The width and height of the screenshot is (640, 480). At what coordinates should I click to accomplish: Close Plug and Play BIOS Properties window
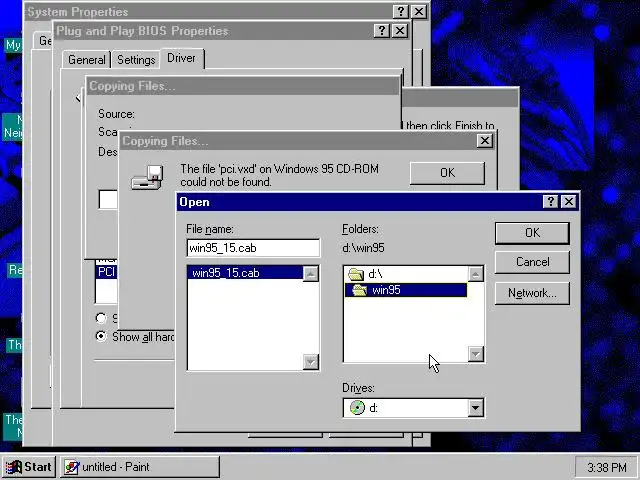[400, 31]
